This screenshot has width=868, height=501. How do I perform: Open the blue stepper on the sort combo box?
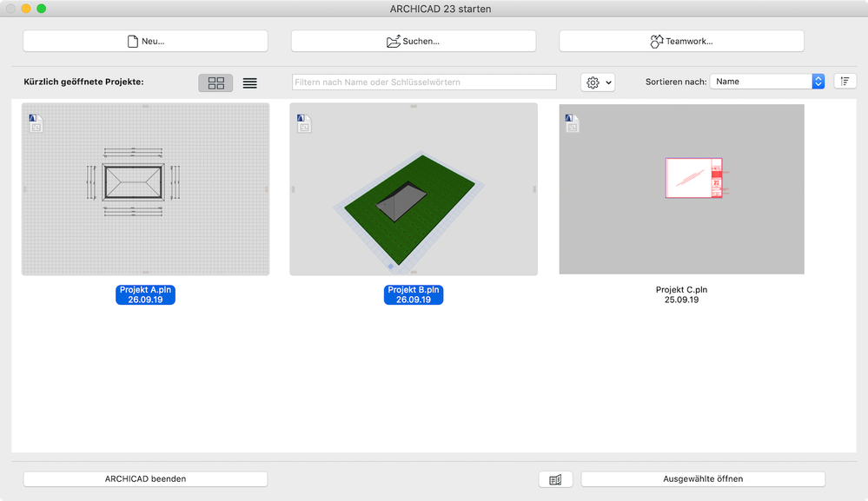coord(818,80)
